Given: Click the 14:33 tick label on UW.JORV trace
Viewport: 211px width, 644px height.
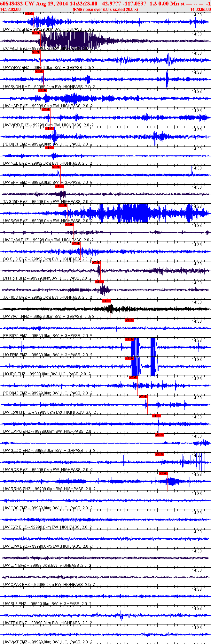Looking at the screenshot, I should pyautogui.click(x=197, y=15).
